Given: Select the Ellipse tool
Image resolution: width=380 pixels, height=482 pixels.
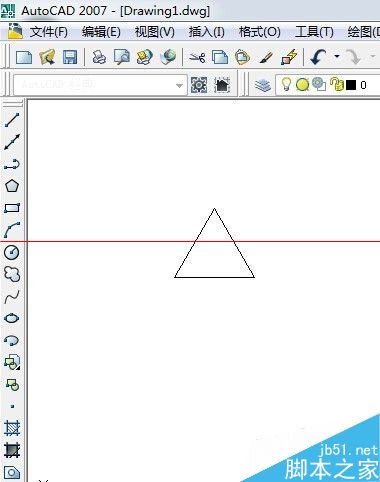Looking at the screenshot, I should (x=12, y=318).
